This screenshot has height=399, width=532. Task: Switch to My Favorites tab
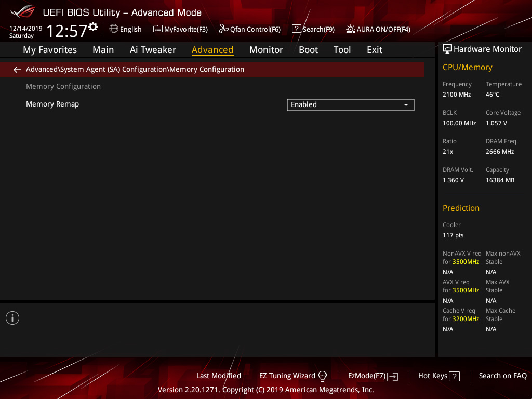(50, 50)
